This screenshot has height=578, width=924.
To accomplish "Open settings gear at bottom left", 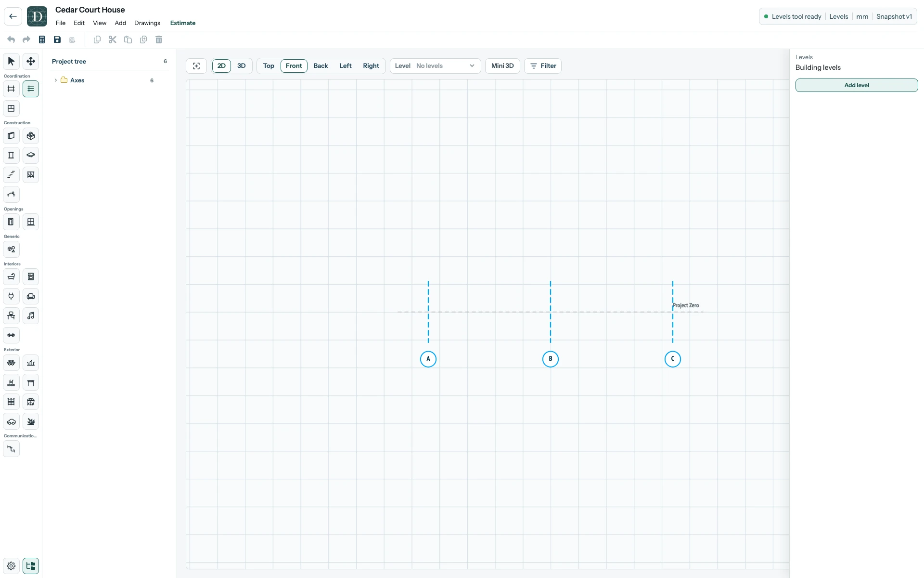I will (11, 566).
